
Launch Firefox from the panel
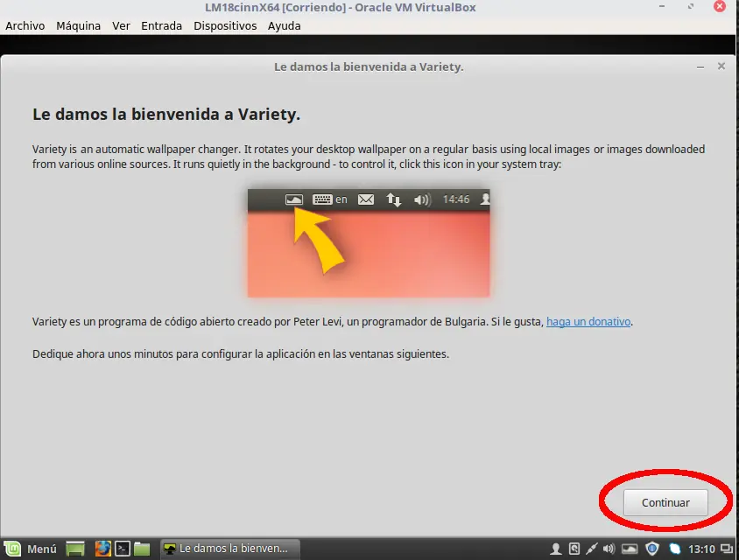tap(102, 549)
